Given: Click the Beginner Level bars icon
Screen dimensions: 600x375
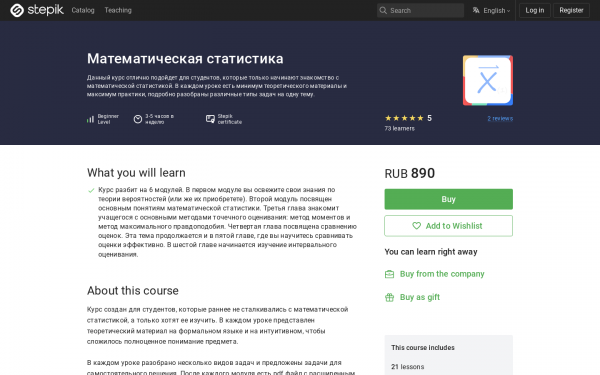Looking at the screenshot, I should point(90,119).
